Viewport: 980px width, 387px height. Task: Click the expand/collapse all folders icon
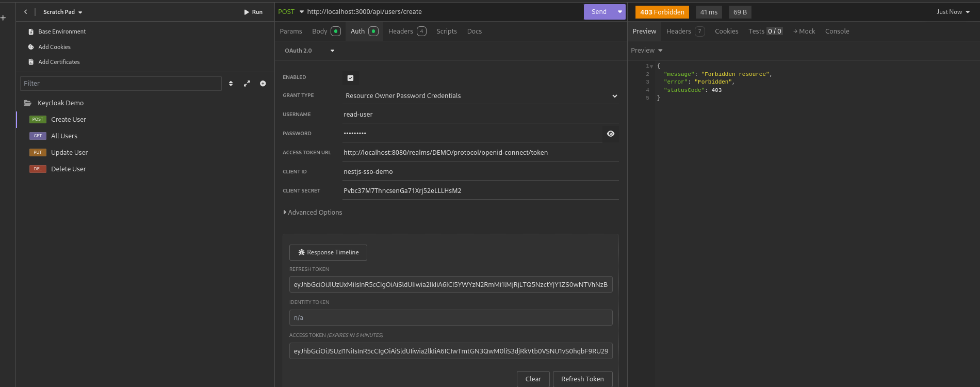pos(247,84)
